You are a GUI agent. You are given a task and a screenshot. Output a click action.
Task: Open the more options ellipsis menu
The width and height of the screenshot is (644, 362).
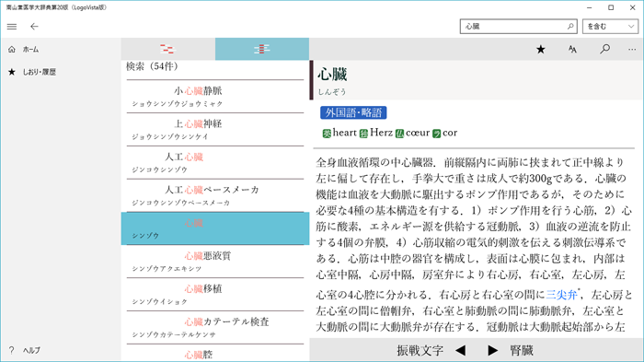632,50
